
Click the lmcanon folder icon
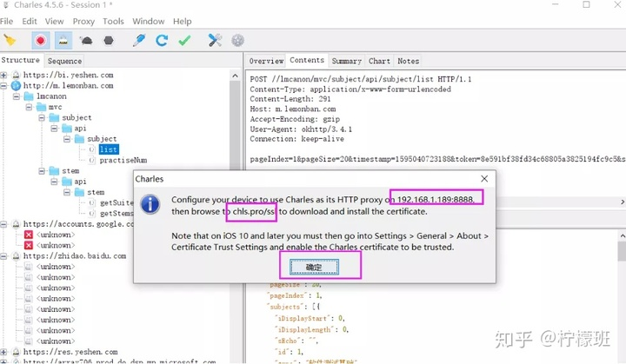tap(29, 96)
